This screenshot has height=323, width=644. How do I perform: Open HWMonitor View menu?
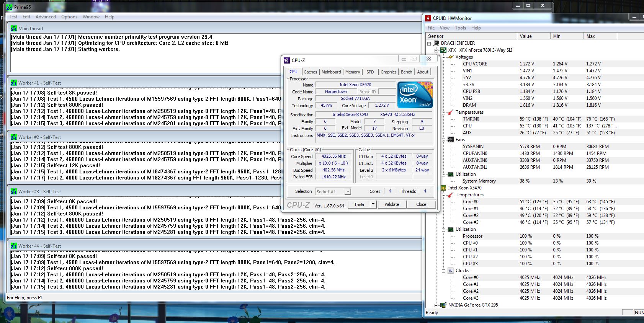coord(445,28)
